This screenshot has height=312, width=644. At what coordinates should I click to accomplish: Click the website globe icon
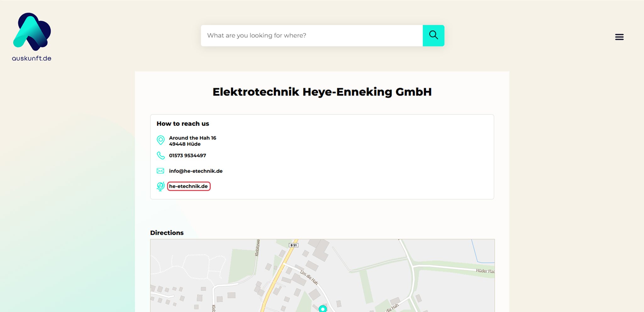pos(160,186)
